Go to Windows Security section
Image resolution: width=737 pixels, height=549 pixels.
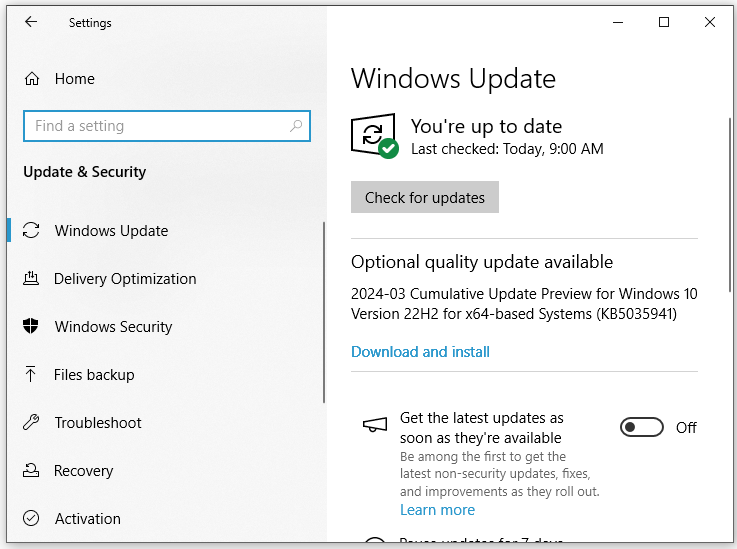(x=113, y=327)
